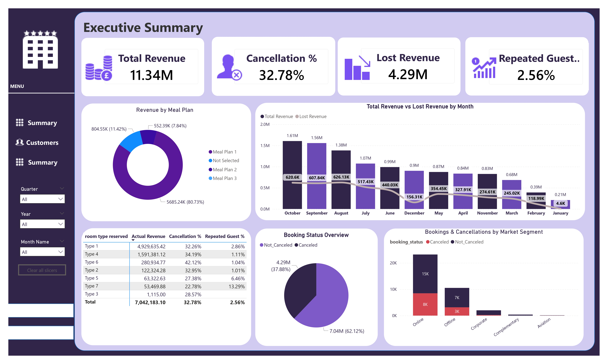Click the hotel building logo icon
The width and height of the screenshot is (608, 364).
(x=40, y=49)
